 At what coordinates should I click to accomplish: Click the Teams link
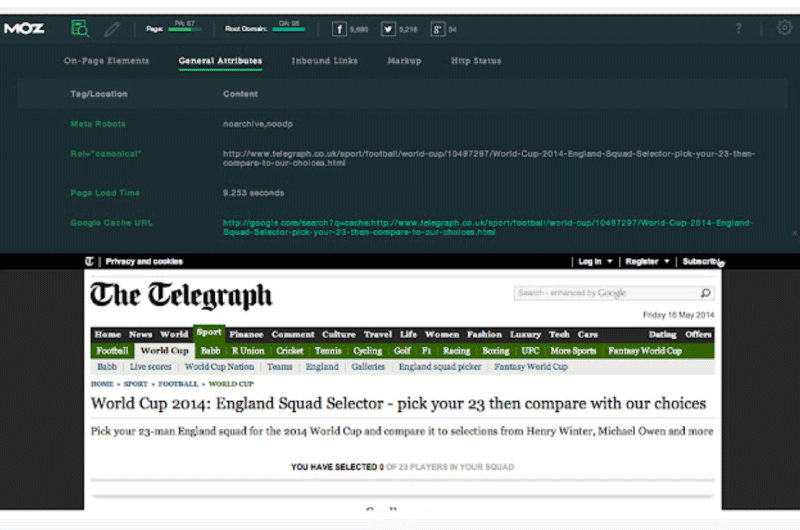click(280, 367)
